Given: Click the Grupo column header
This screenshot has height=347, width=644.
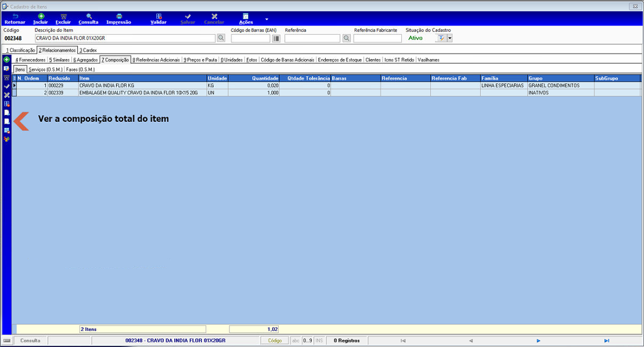Looking at the screenshot, I should (560, 78).
